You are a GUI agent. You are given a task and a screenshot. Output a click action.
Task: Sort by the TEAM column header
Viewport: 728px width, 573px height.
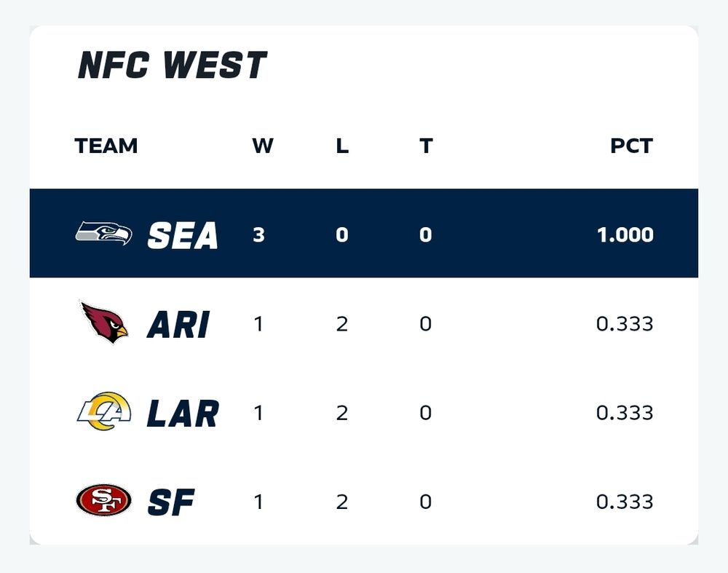pos(106,146)
